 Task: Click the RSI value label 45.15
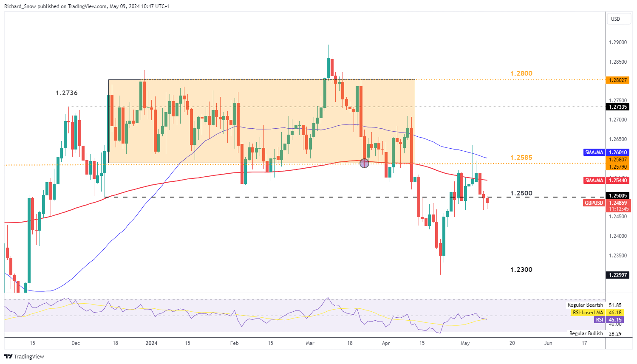coord(615,320)
